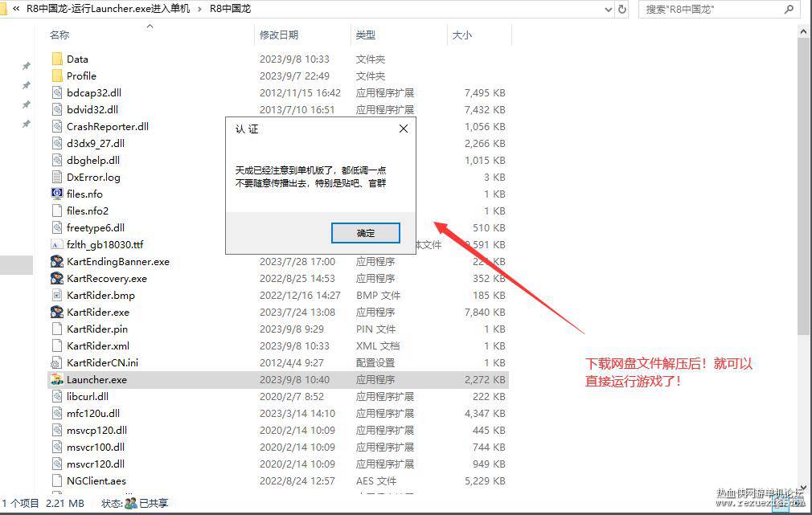Image resolution: width=812 pixels, height=515 pixels.
Task: Click the date 2023/9/8 10:40
Action: pyautogui.click(x=295, y=379)
